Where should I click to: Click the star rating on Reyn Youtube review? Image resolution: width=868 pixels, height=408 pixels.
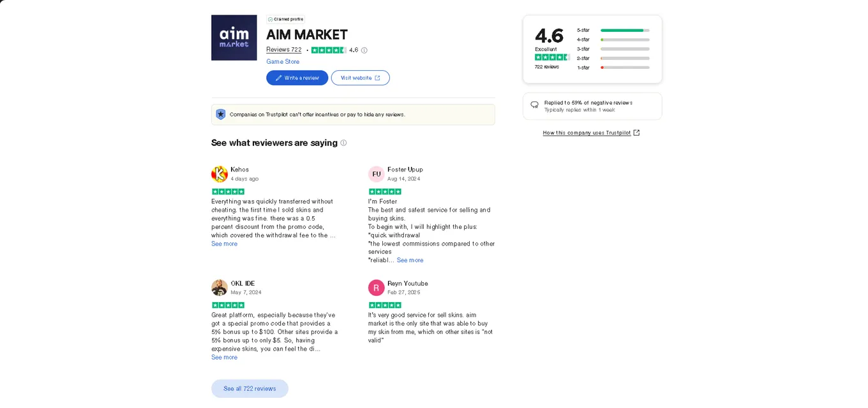pos(385,305)
